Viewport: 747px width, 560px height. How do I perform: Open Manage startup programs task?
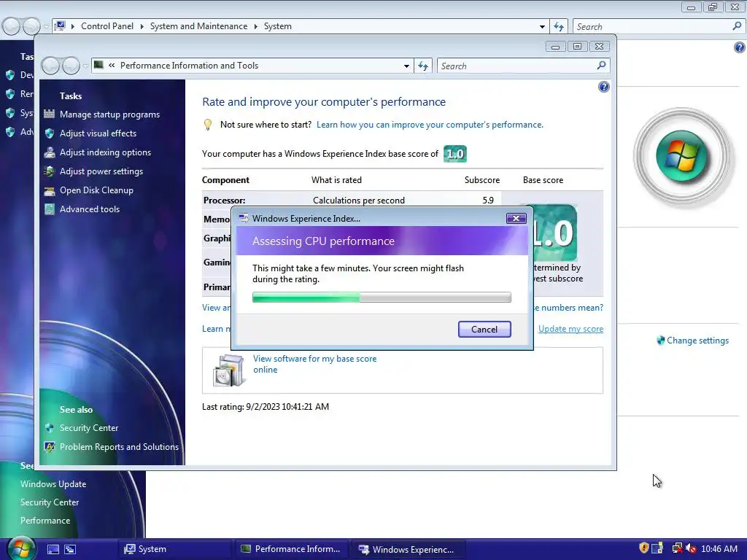(x=109, y=114)
